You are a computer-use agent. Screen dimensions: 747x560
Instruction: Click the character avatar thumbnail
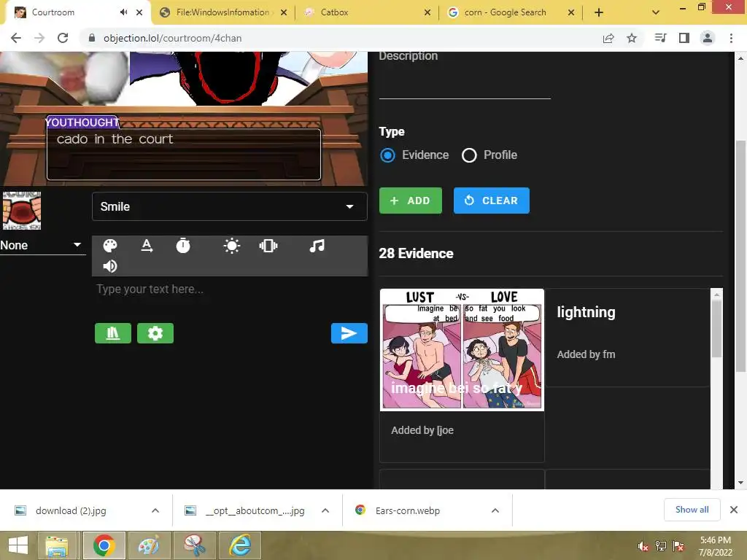click(x=22, y=211)
